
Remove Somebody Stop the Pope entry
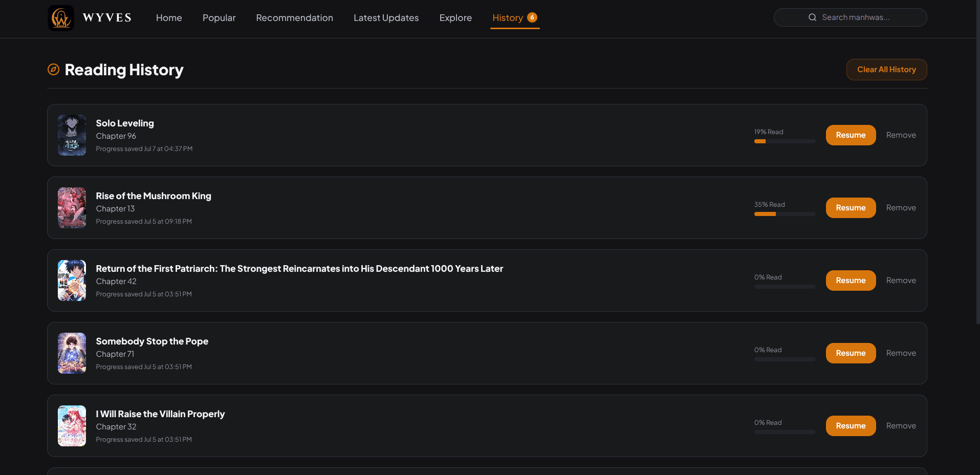click(x=901, y=353)
